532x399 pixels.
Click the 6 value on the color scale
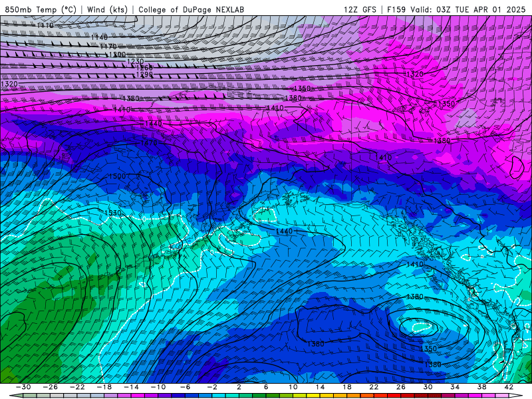pyautogui.click(x=265, y=387)
